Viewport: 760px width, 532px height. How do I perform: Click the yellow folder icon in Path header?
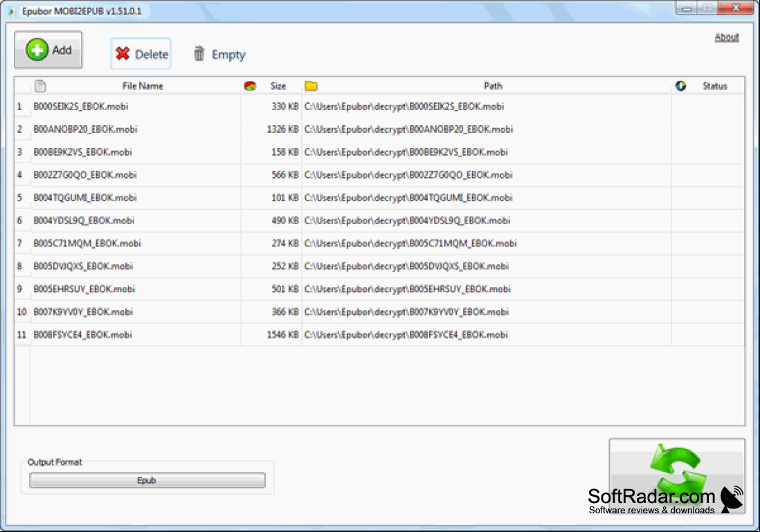311,86
